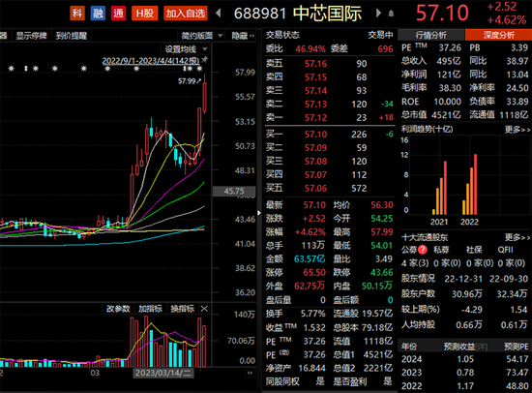Click the 涨停 65.50 value
This screenshot has width=532, height=393.
(x=314, y=272)
